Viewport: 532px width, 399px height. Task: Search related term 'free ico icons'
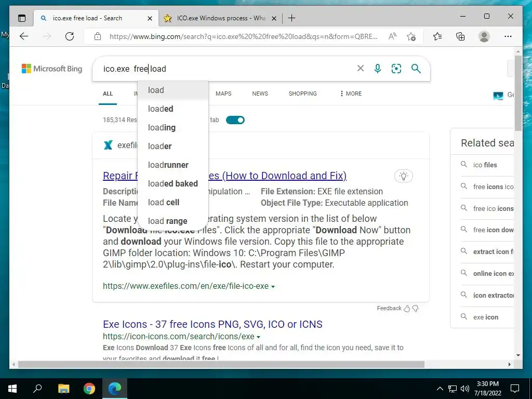[494, 209]
